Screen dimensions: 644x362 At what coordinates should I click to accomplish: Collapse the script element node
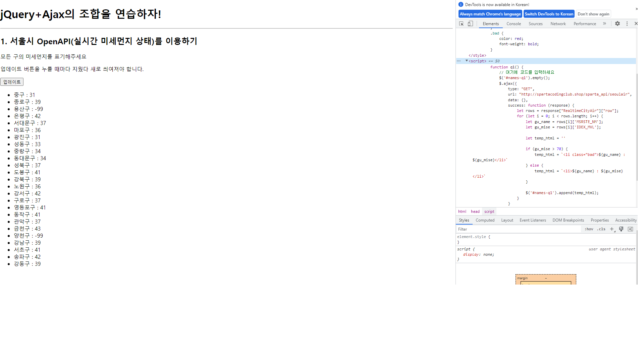pos(467,61)
